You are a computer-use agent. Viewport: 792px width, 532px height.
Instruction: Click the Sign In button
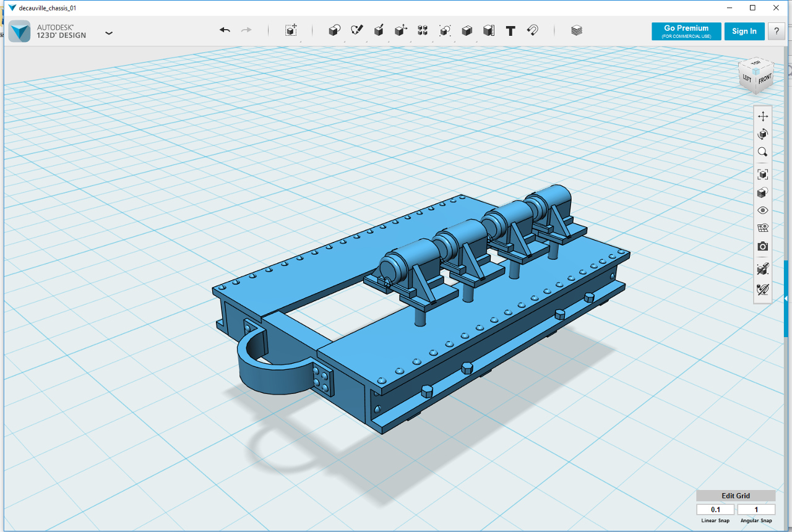click(x=744, y=32)
